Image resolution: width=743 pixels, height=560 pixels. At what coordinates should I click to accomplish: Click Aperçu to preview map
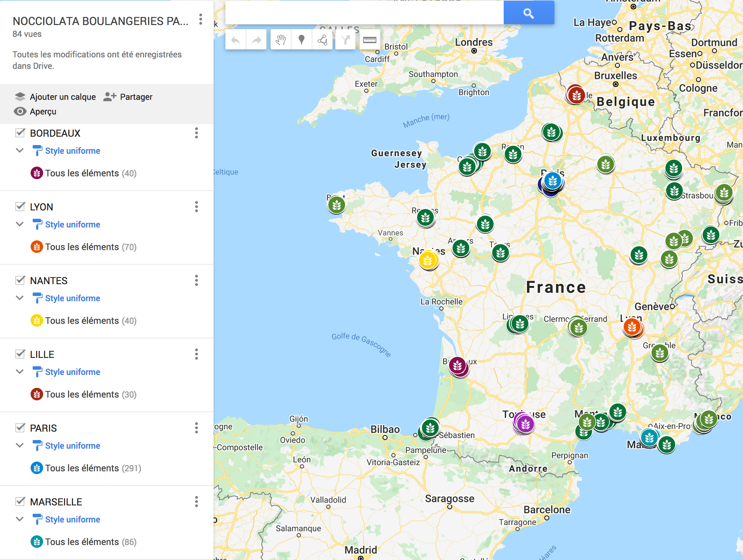pyautogui.click(x=43, y=111)
